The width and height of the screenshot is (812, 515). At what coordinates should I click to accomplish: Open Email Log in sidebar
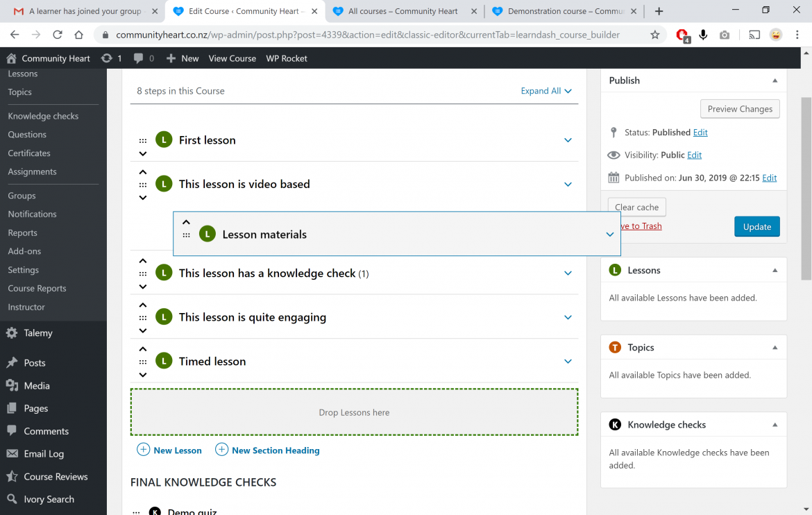44,453
